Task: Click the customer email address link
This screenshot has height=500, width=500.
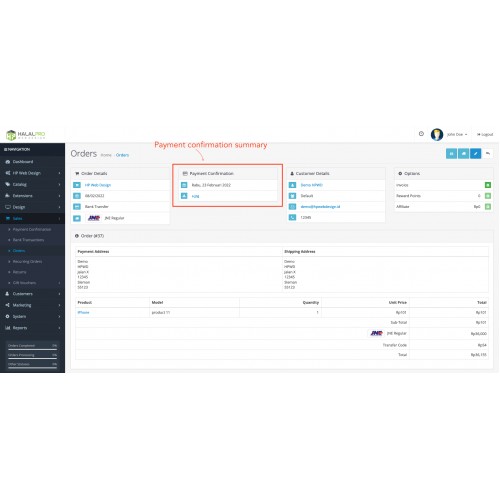Action: coord(320,207)
